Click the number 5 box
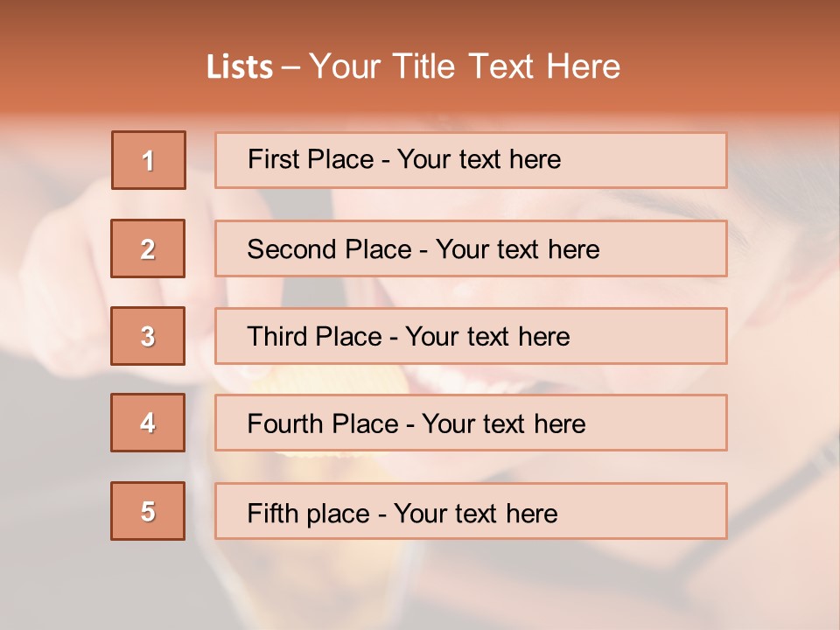Screen dimensions: 840x630 pyautogui.click(x=148, y=511)
